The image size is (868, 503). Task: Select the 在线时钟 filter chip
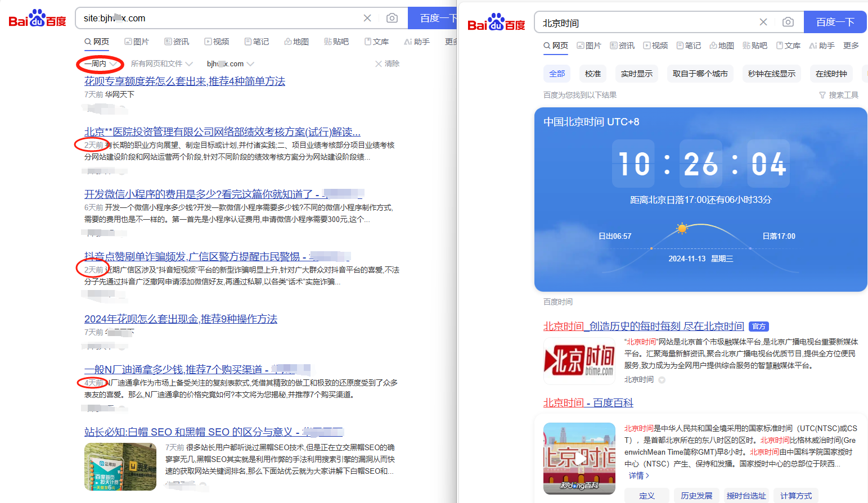[831, 74]
